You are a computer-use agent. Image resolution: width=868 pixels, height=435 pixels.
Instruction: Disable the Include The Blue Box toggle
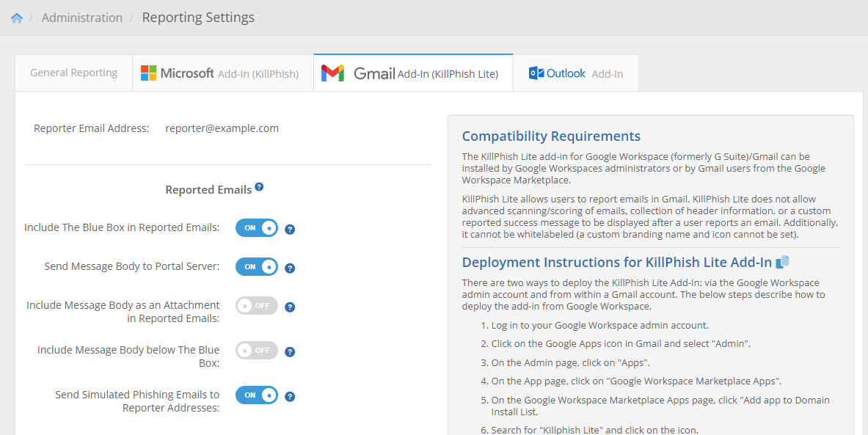click(257, 227)
